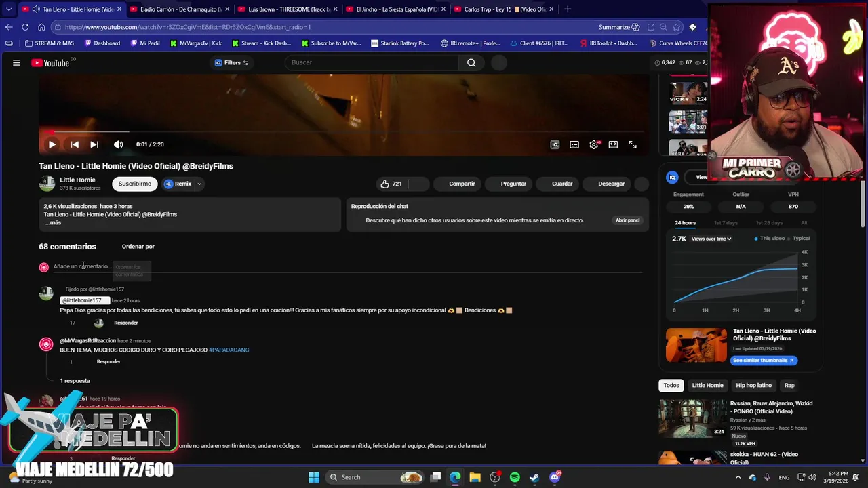Add page to favorites star
Image resolution: width=868 pixels, height=488 pixels.
676,27
